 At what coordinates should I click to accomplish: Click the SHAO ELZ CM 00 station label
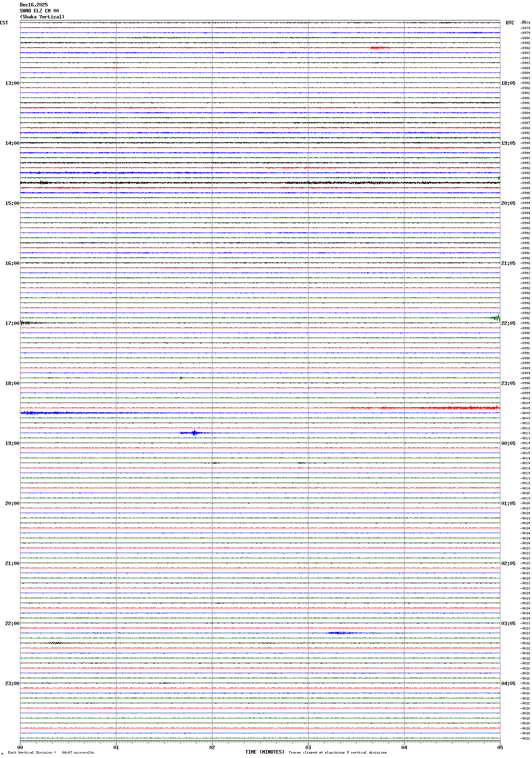click(x=39, y=11)
